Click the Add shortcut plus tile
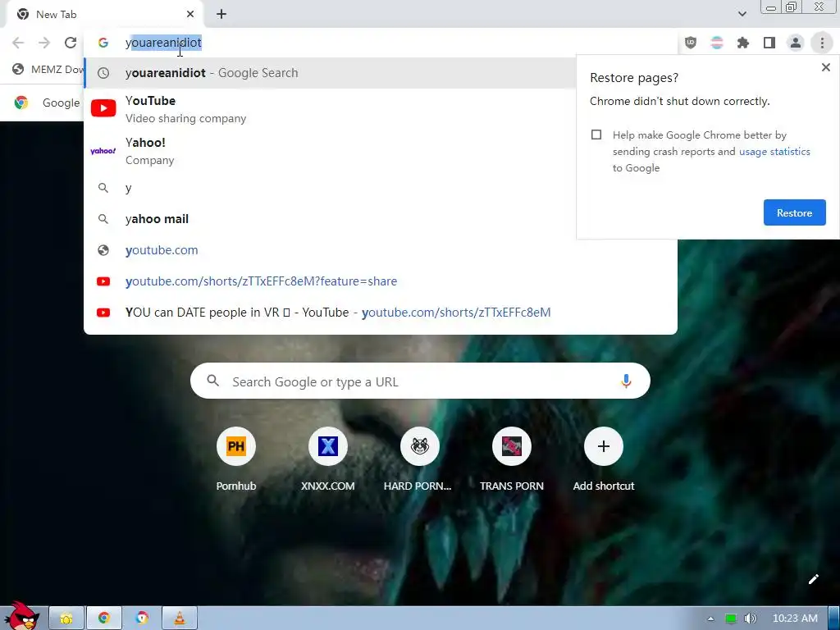This screenshot has height=630, width=840. pyautogui.click(x=604, y=459)
